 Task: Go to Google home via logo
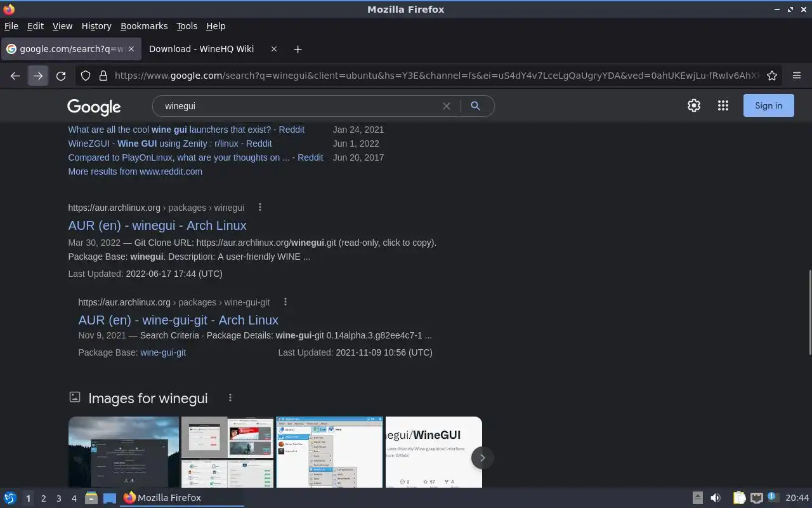[94, 107]
